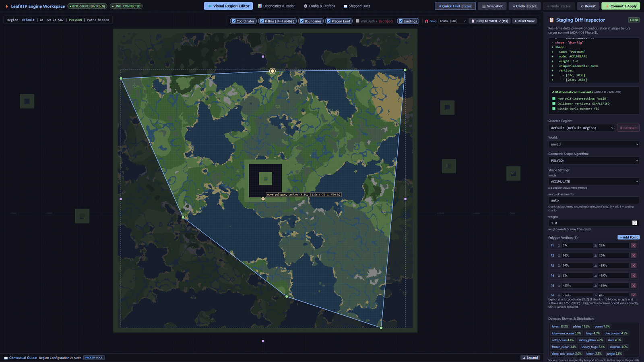Toggle the Coordinates overlay checkbox
644x362 pixels.
point(233,21)
